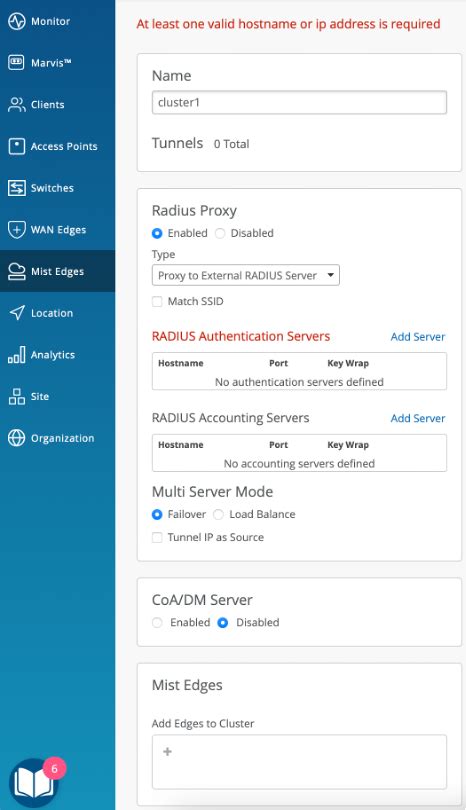This screenshot has width=466, height=810.
Task: Select Load Balance multi server mode
Action: (219, 515)
